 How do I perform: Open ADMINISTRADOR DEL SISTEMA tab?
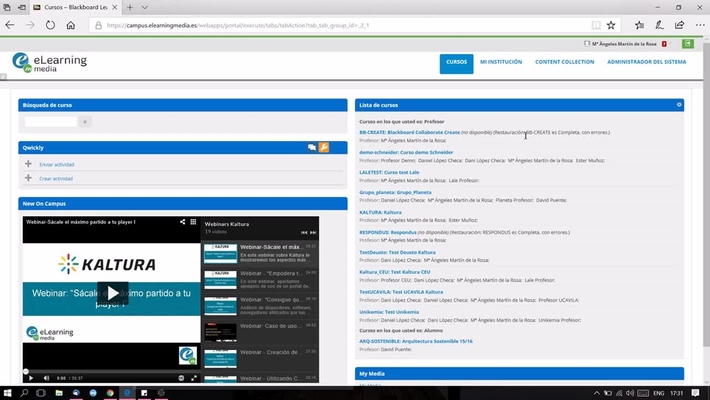point(647,62)
